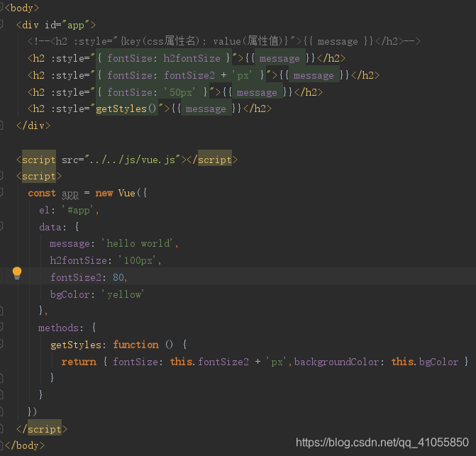The height and width of the screenshot is (456, 476).
Task: Click the h2fontSize: key inside data
Action: point(81,260)
